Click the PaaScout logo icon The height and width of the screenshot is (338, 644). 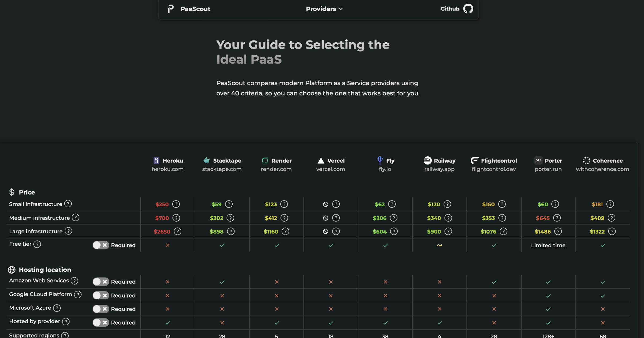171,9
